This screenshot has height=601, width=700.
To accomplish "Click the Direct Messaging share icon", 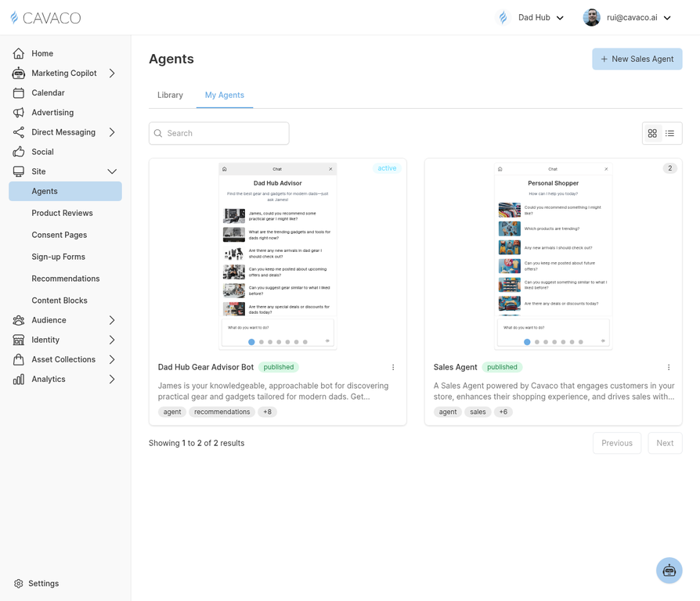I will 18,132.
